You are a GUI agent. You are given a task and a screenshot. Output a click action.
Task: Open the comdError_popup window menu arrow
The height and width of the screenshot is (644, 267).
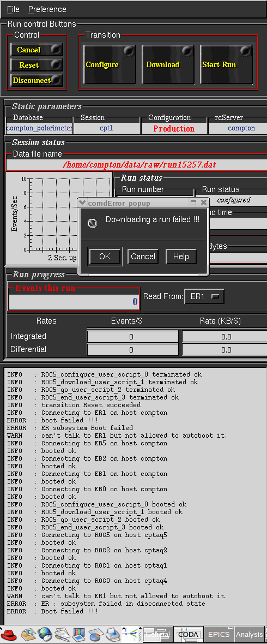[82, 203]
